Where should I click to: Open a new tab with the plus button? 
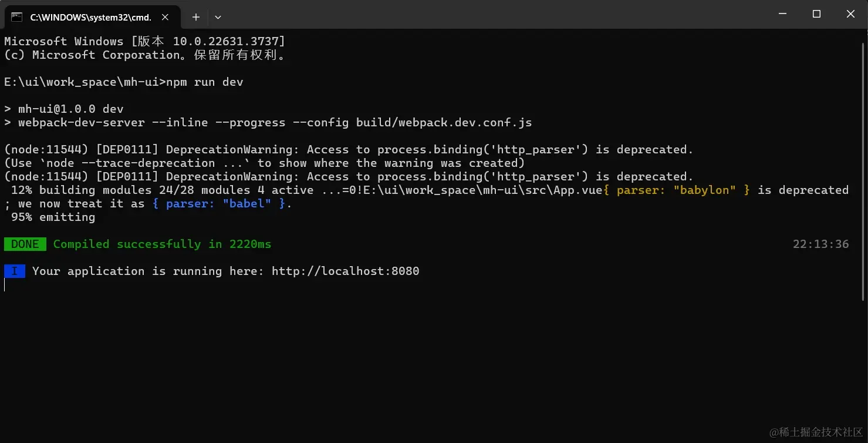(x=196, y=17)
